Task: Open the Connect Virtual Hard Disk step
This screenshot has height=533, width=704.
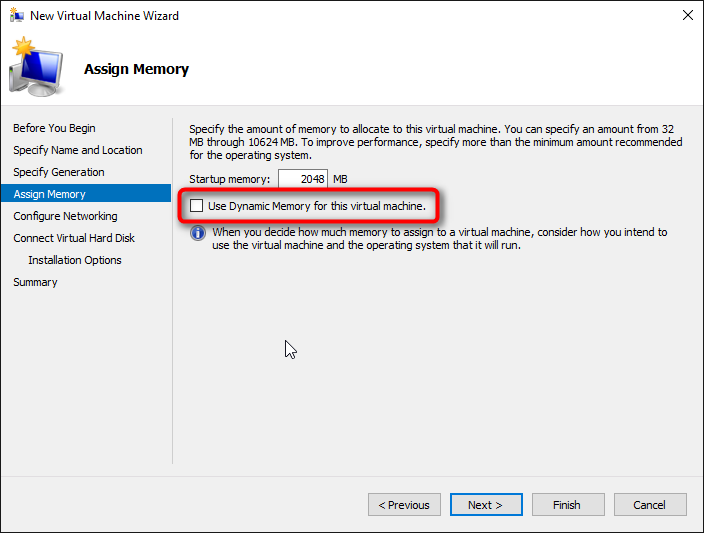Action: 74,238
